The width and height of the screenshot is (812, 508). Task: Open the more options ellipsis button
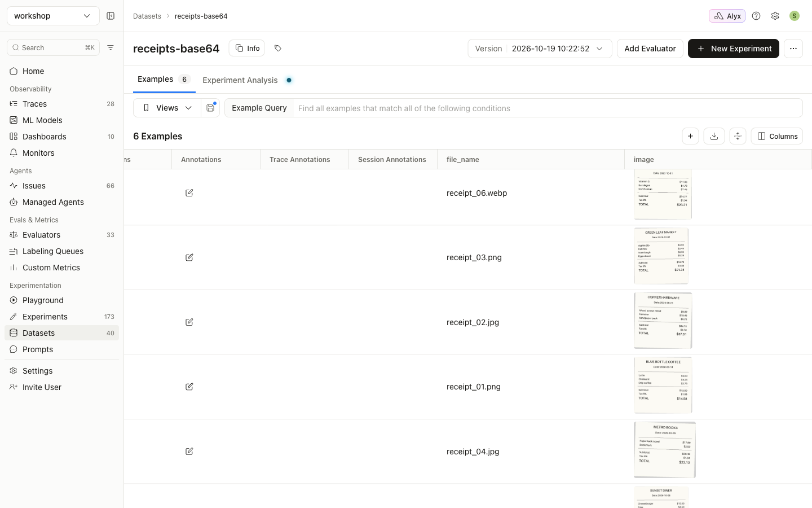(x=793, y=49)
